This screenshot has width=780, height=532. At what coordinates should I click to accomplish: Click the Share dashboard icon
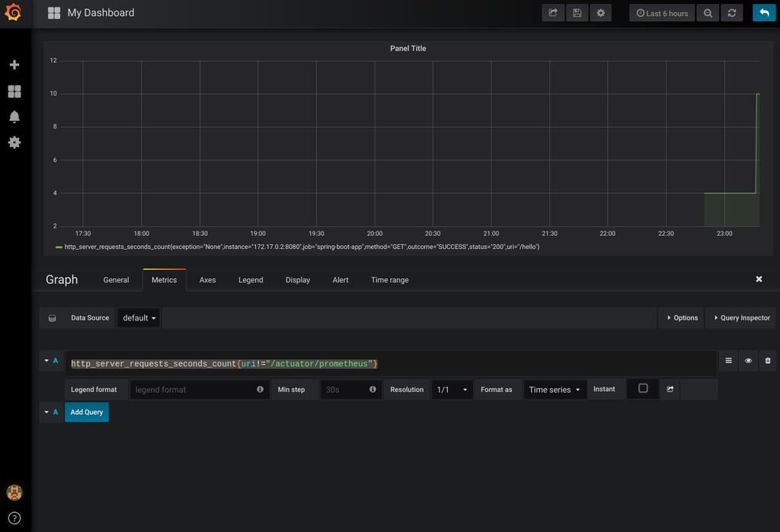click(553, 13)
